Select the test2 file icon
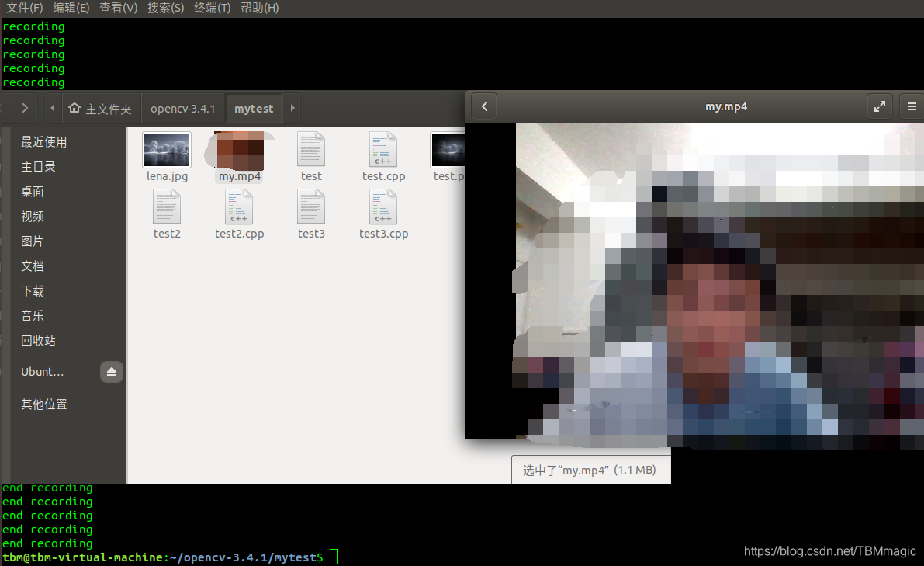Viewport: 924px width, 566px height. pyautogui.click(x=167, y=207)
